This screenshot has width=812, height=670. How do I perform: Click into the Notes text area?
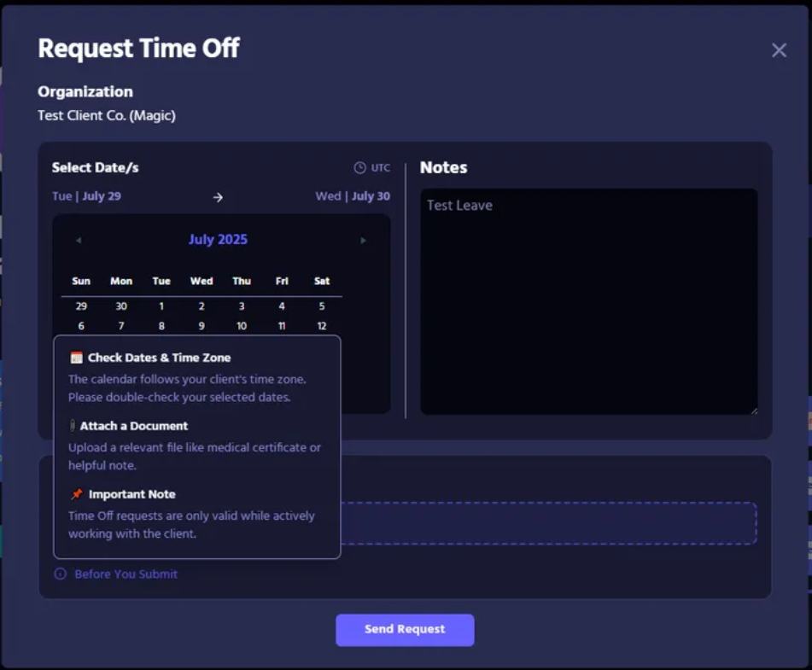[589, 301]
